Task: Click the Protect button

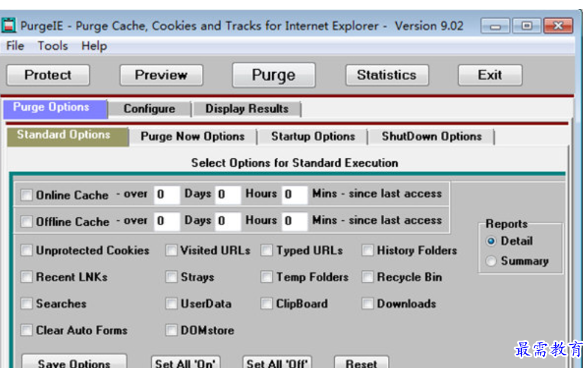Action: (48, 75)
